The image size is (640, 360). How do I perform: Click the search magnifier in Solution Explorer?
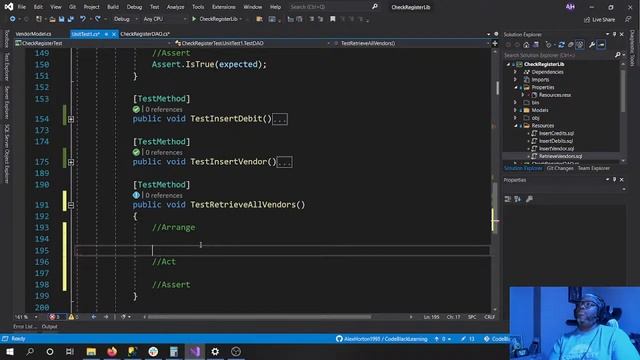coord(618,55)
